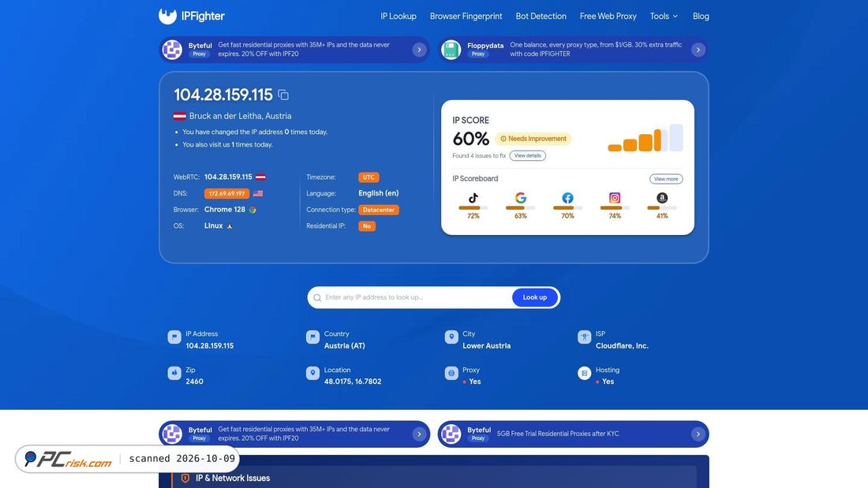The width and height of the screenshot is (868, 488).
Task: Click the IP score signal bars graphic
Action: point(645,138)
